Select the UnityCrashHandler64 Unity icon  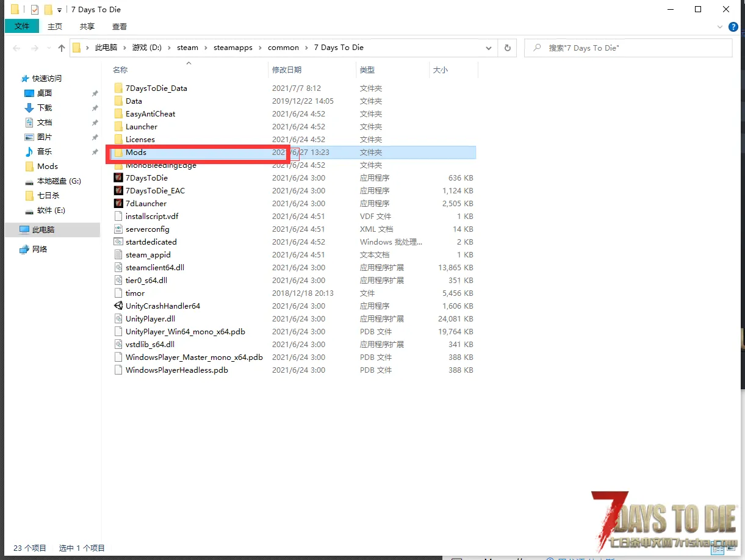118,306
